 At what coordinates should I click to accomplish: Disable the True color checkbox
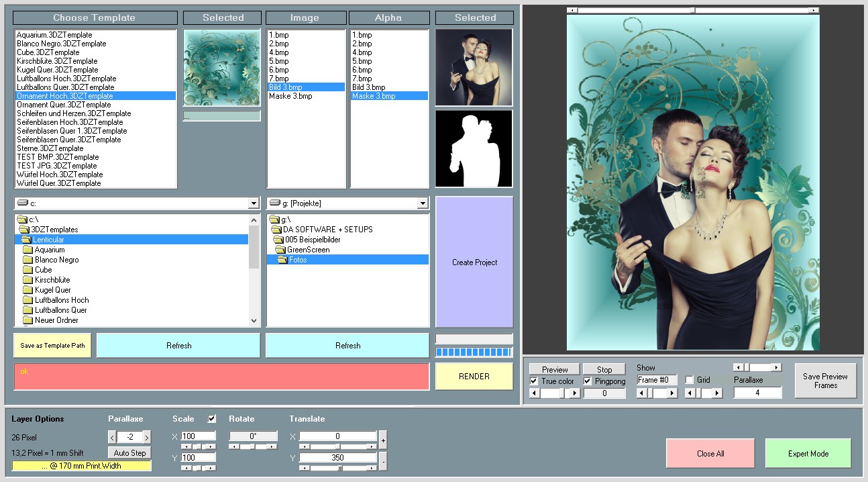[x=534, y=381]
